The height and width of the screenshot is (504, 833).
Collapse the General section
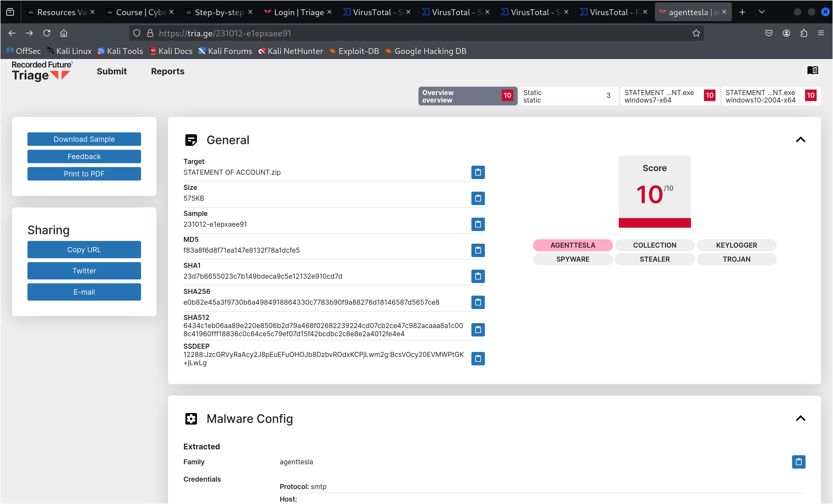pyautogui.click(x=800, y=140)
